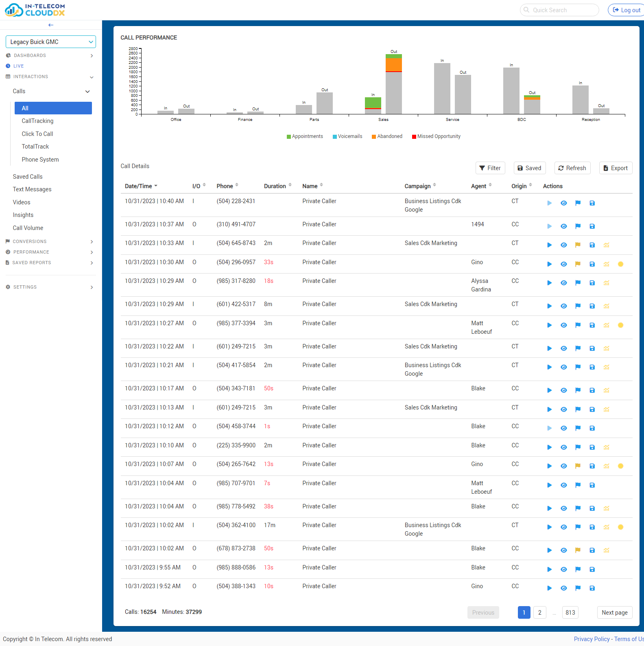This screenshot has width=644, height=646.
Task: Toggle Missed Opportunity legend swatch
Action: (414, 137)
